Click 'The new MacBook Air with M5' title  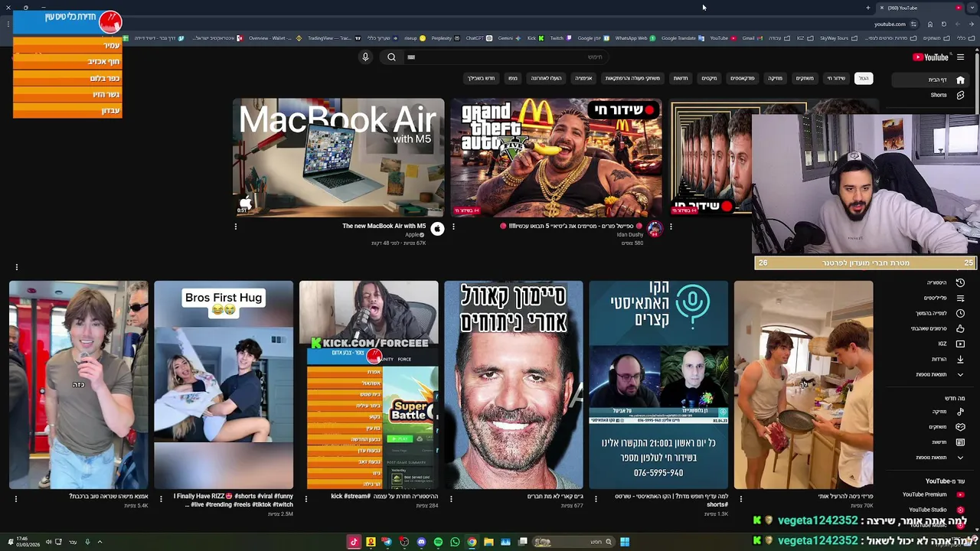(384, 227)
